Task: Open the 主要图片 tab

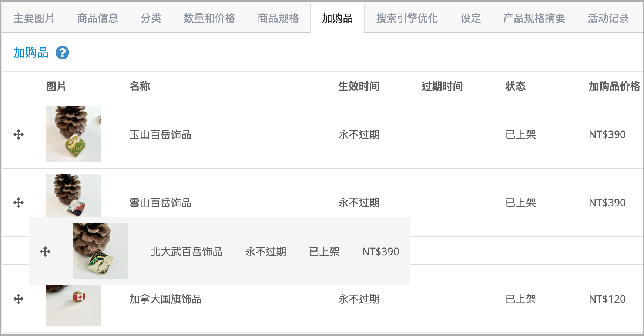Action: pyautogui.click(x=34, y=18)
